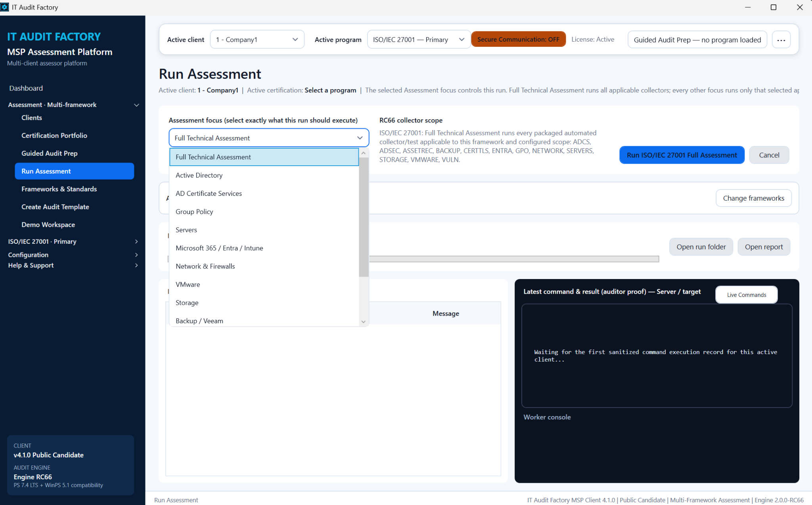Select the Servers focus option
Screen dimensions: 812x505
(264, 230)
